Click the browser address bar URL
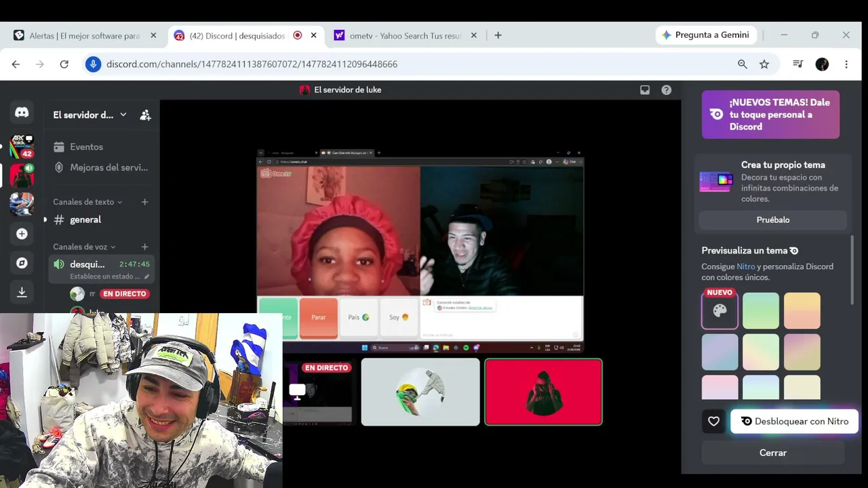The height and width of the screenshot is (488, 868). pyautogui.click(x=252, y=64)
